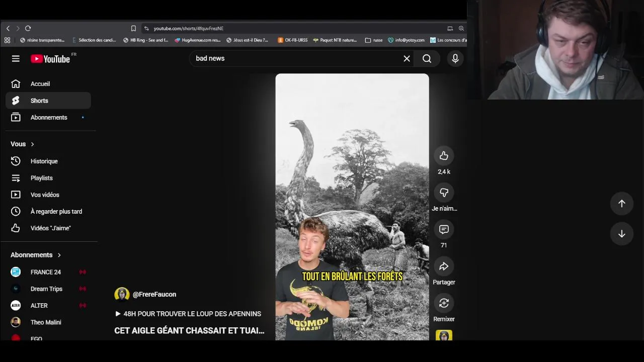Image resolution: width=644 pixels, height=362 pixels.
Task: Like the short with thumbs up
Action: point(444,156)
